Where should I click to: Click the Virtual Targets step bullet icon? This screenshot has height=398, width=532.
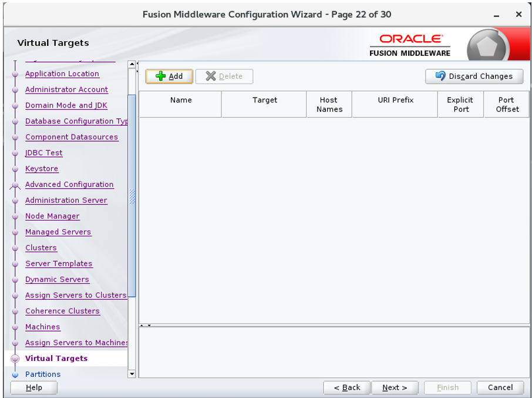point(15,359)
